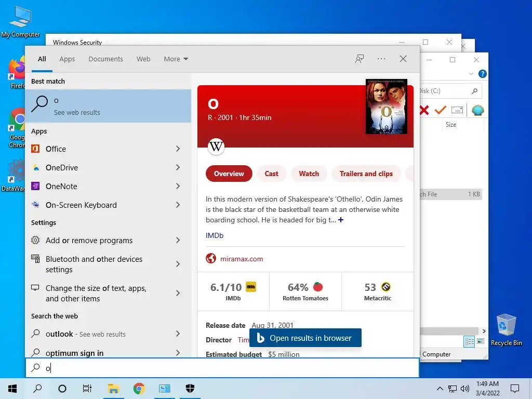Expand the Office result arrow

click(178, 149)
